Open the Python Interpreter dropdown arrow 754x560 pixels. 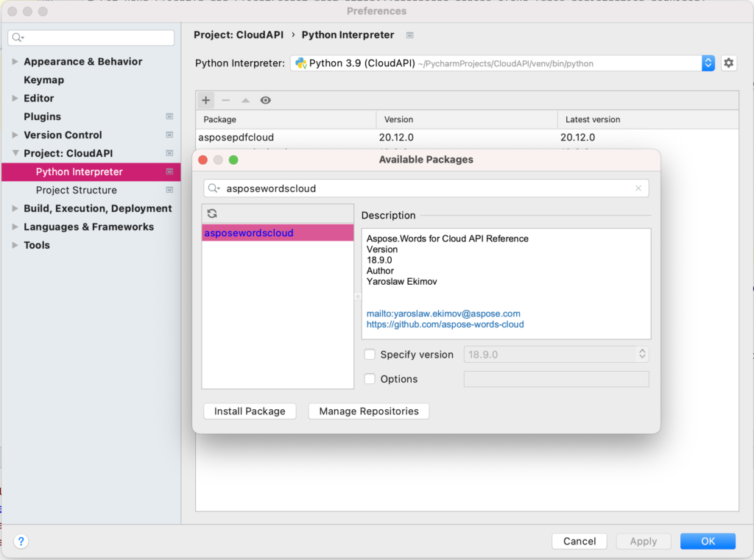click(708, 63)
